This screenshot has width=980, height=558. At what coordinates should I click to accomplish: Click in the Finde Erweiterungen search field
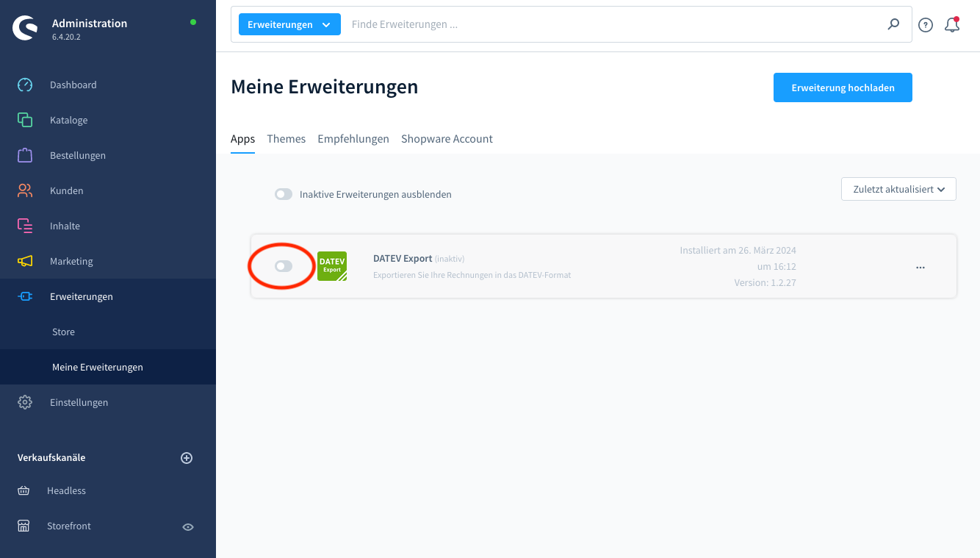613,24
